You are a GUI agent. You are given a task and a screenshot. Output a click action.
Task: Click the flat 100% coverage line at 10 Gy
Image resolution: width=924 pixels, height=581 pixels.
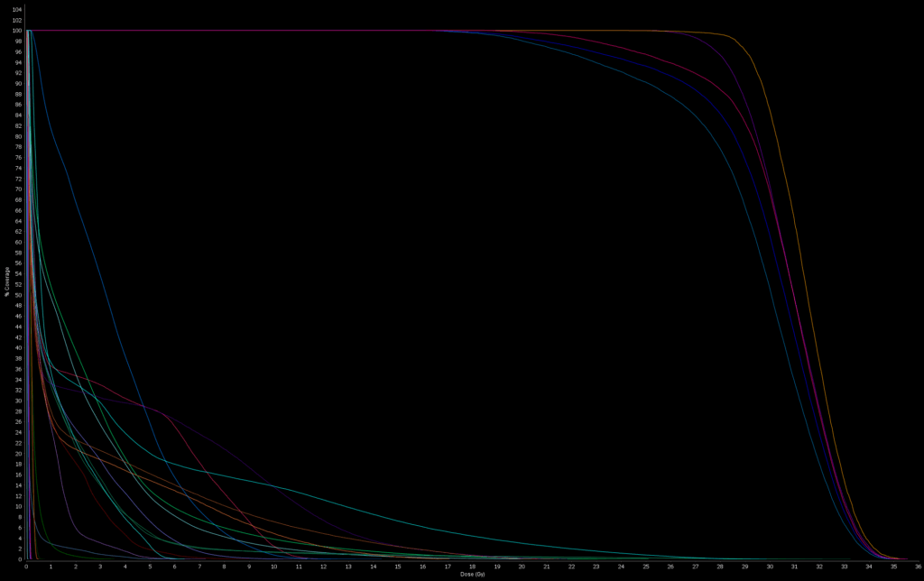click(274, 31)
